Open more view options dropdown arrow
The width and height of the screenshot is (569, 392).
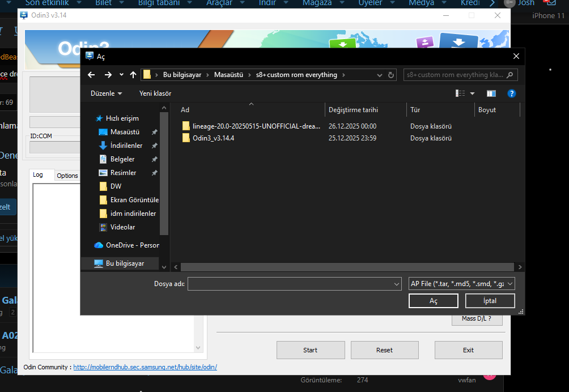coord(472,93)
